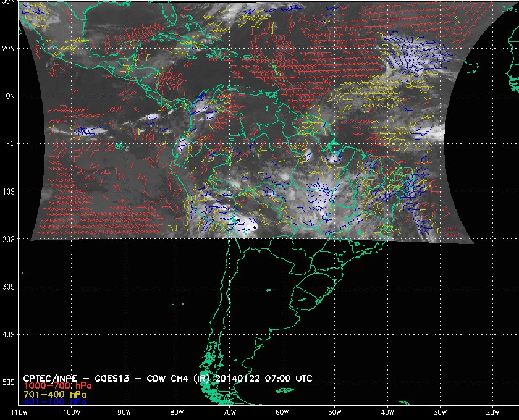The image size is (519, 420).
Task: Click the 20N latitude label
Action: 8,48
